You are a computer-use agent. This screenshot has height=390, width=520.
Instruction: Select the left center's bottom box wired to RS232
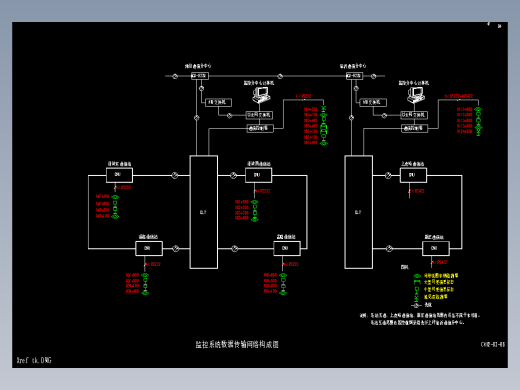[x=260, y=128]
